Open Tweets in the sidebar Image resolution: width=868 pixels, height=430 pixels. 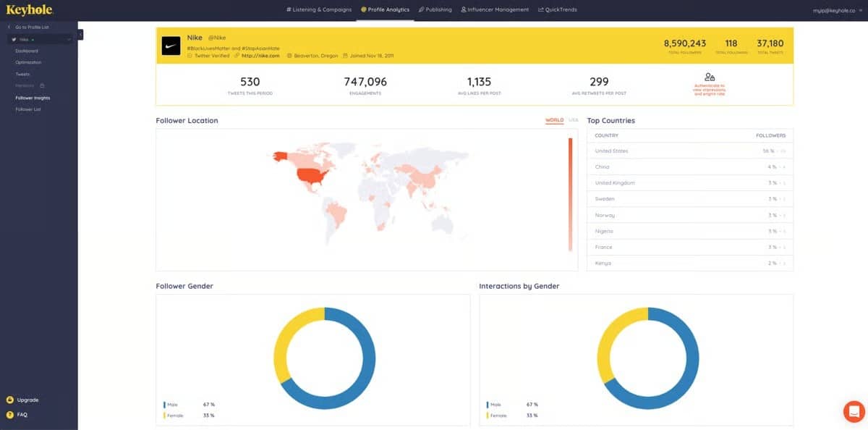(22, 74)
